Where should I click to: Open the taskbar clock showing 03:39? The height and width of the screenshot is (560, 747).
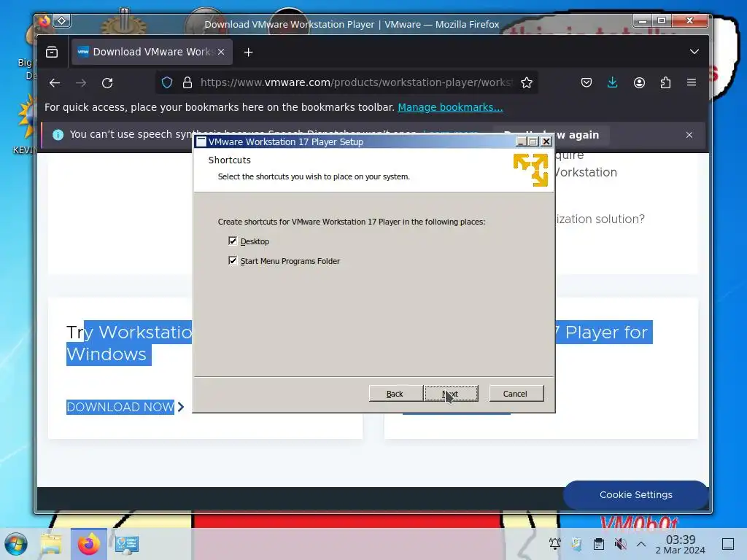[x=681, y=544]
